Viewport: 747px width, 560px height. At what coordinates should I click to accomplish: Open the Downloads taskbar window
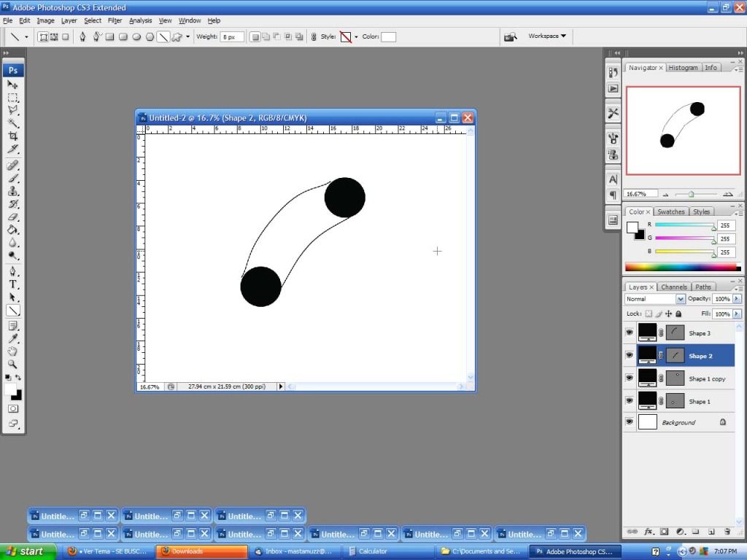(202, 551)
